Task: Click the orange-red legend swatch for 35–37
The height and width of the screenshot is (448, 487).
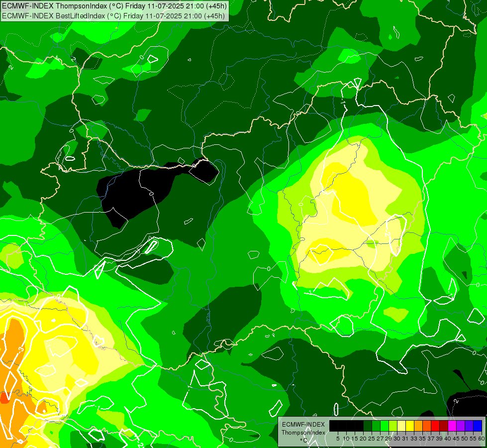Action: 427,426
